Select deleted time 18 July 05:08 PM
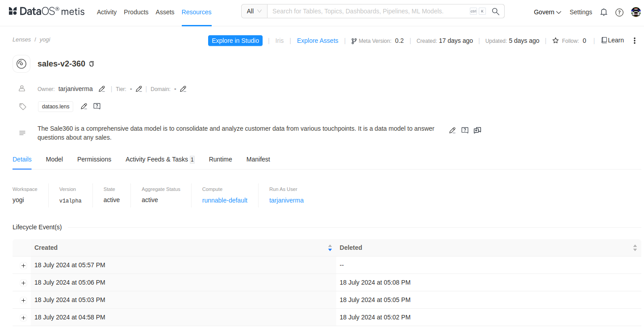Image resolution: width=644 pixels, height=327 pixels. click(x=375, y=282)
